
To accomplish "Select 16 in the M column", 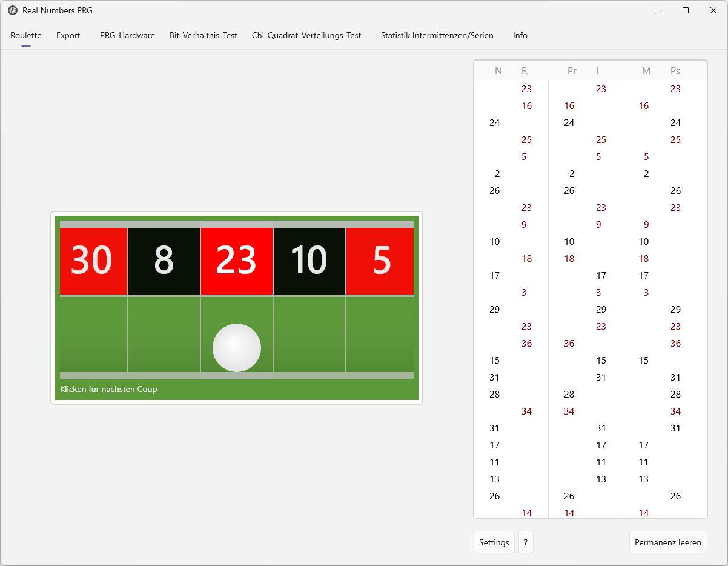I will [644, 105].
